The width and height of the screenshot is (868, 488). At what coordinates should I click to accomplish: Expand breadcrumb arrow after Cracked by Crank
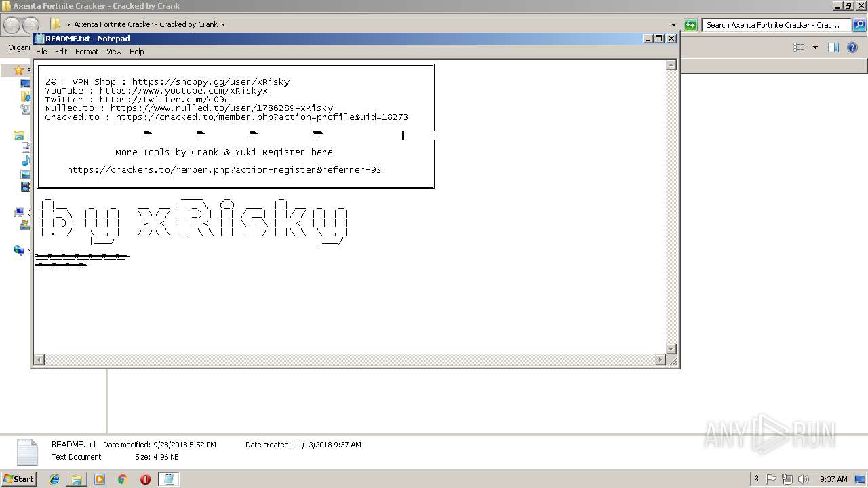pos(223,24)
